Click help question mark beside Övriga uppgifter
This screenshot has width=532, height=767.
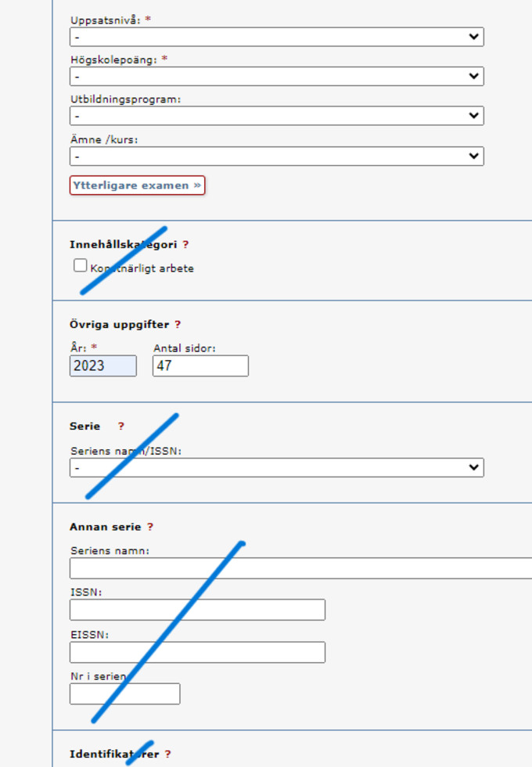tap(178, 325)
